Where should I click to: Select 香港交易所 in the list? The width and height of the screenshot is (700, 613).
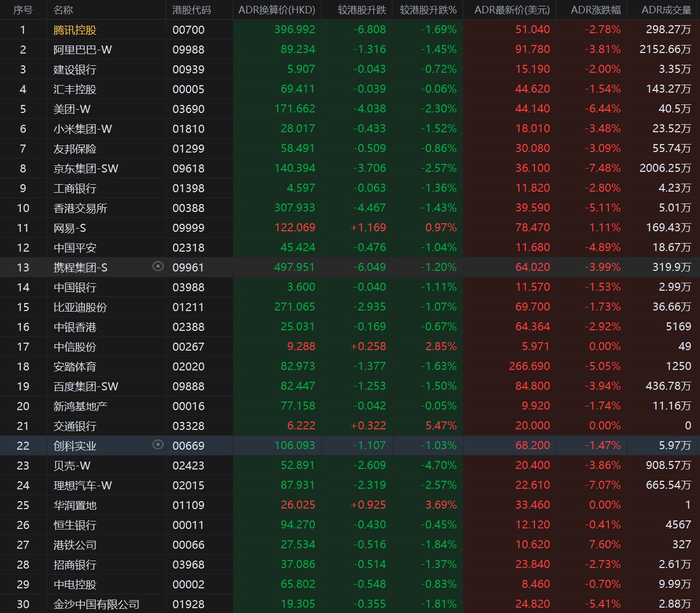(x=80, y=208)
